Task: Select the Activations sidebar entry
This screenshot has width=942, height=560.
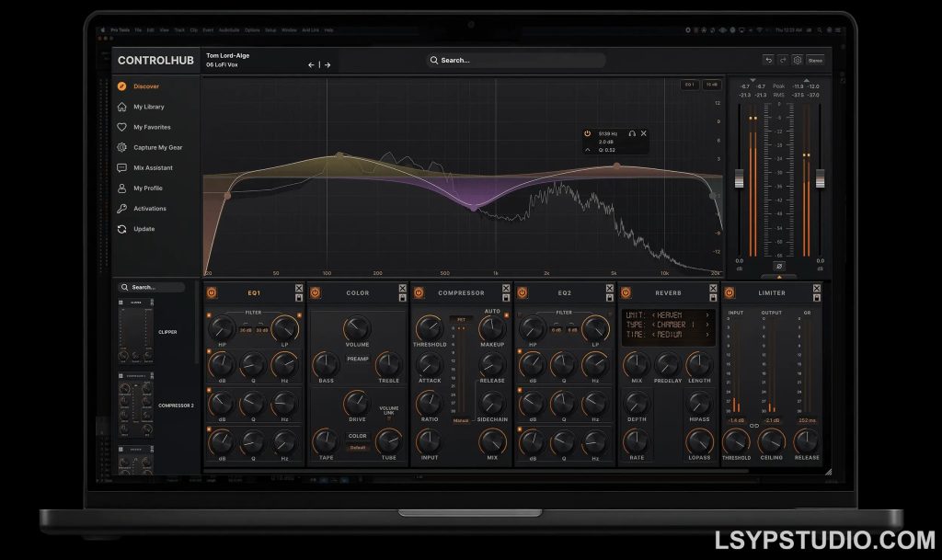Action: 150,208
